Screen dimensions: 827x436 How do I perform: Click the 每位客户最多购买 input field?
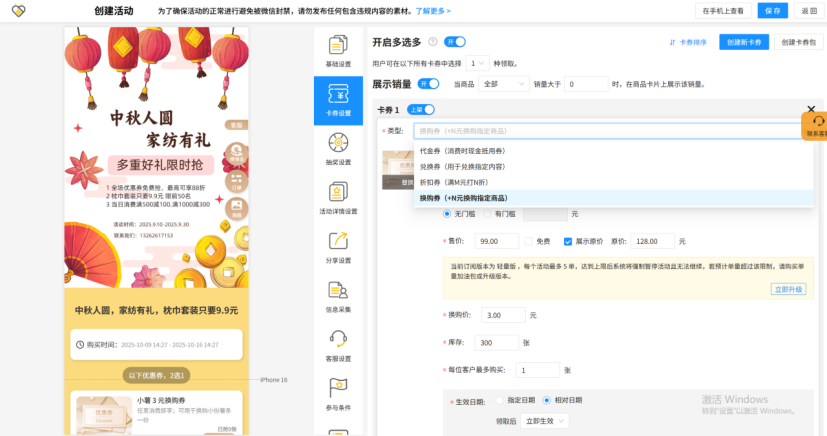coord(537,370)
